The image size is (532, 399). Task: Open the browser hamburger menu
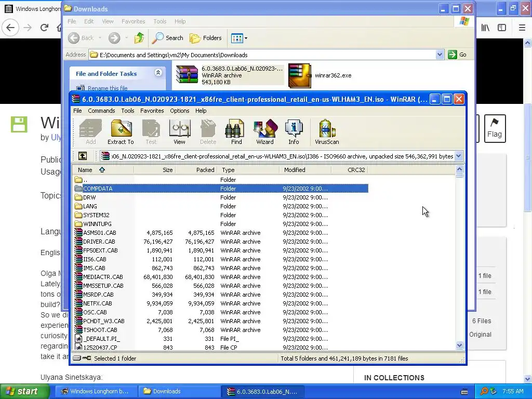point(522,28)
